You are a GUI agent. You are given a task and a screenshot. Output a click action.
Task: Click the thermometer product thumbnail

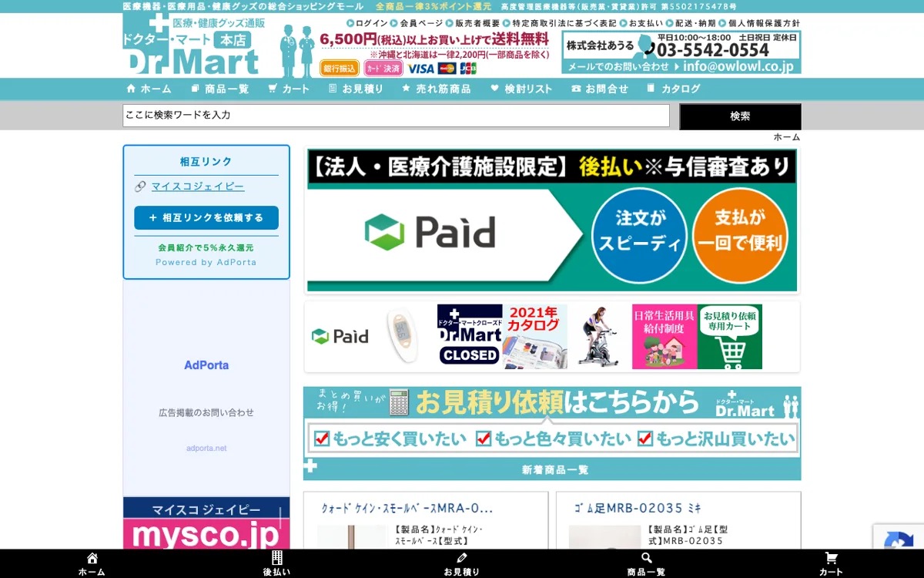[x=401, y=337]
